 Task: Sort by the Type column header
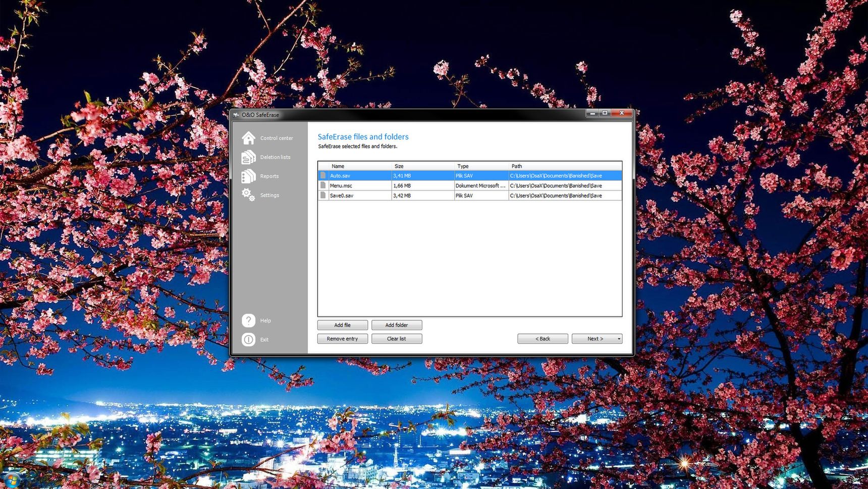tap(481, 166)
